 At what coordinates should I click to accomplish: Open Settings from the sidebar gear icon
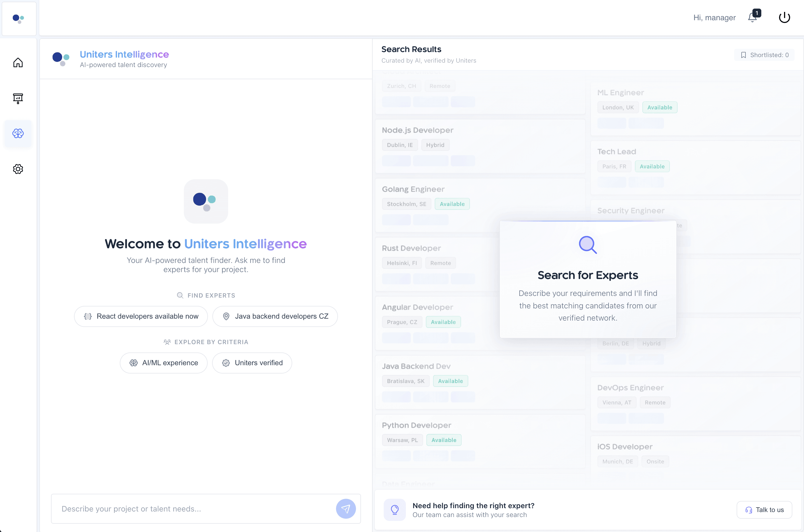click(x=18, y=169)
